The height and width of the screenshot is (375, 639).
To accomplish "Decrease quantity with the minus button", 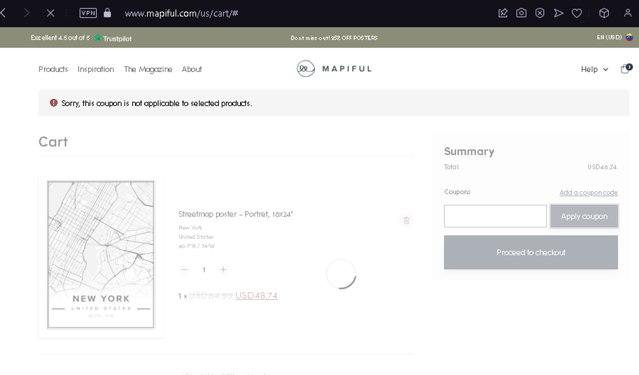I will tap(184, 269).
